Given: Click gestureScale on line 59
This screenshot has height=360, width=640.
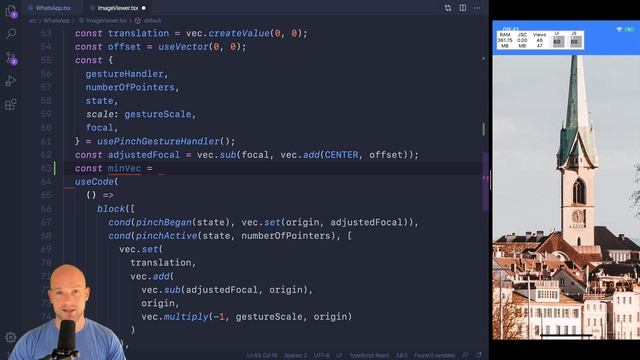Looking at the screenshot, I should 158,114.
